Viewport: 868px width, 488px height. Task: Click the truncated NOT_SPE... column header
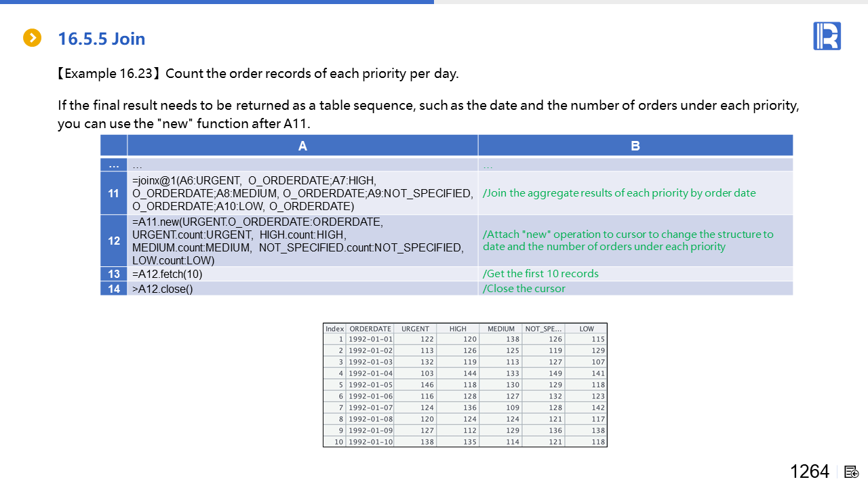542,329
